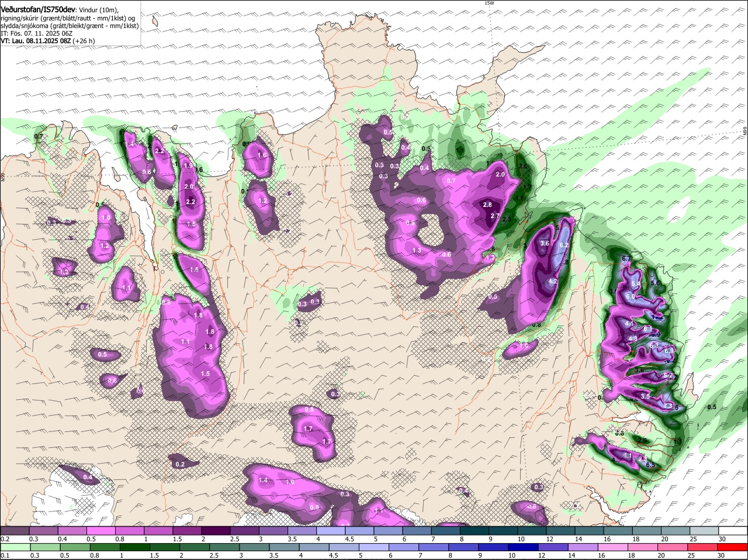Click the 4.3 precipitation value on the map

point(632,338)
